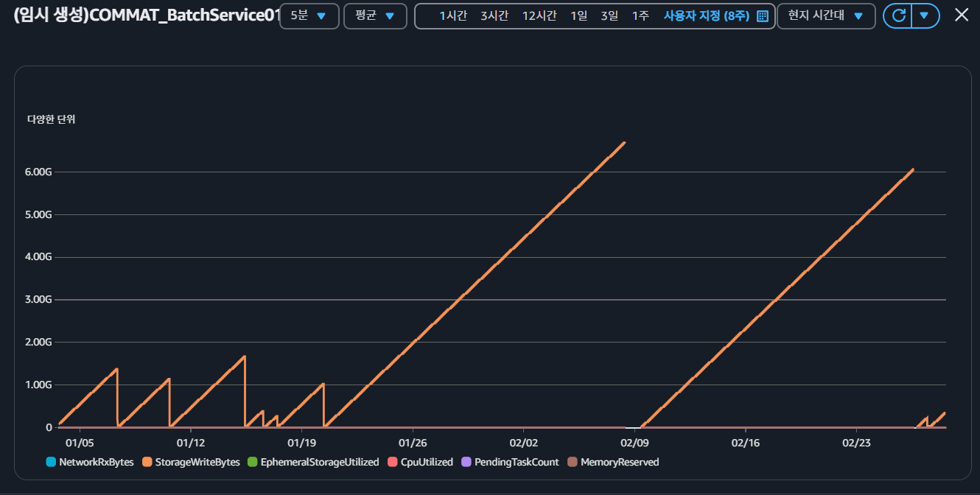980x495 pixels.
Task: Switch to the 12시간 time range
Action: [539, 16]
